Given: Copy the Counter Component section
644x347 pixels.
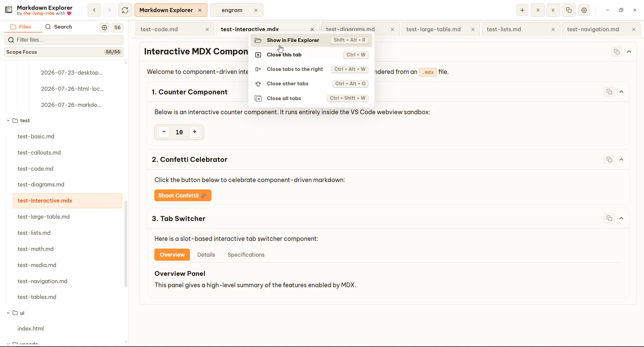Looking at the screenshot, I should coord(609,92).
